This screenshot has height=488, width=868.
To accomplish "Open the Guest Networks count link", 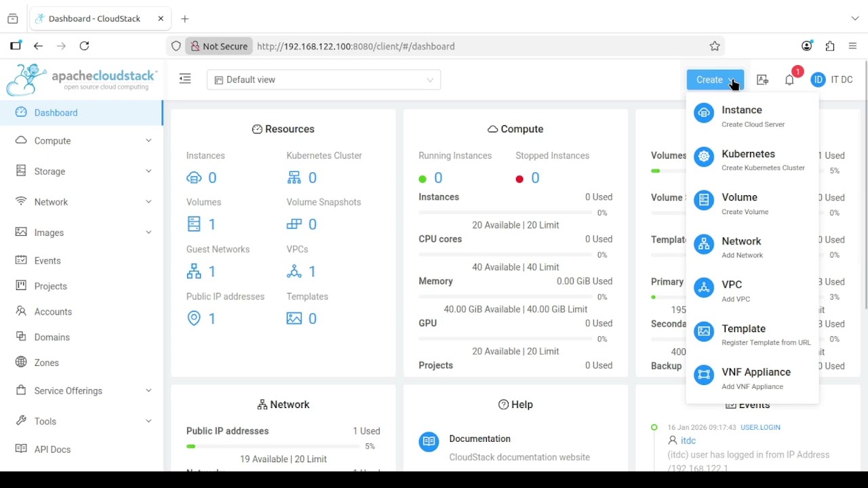I will point(201,272).
